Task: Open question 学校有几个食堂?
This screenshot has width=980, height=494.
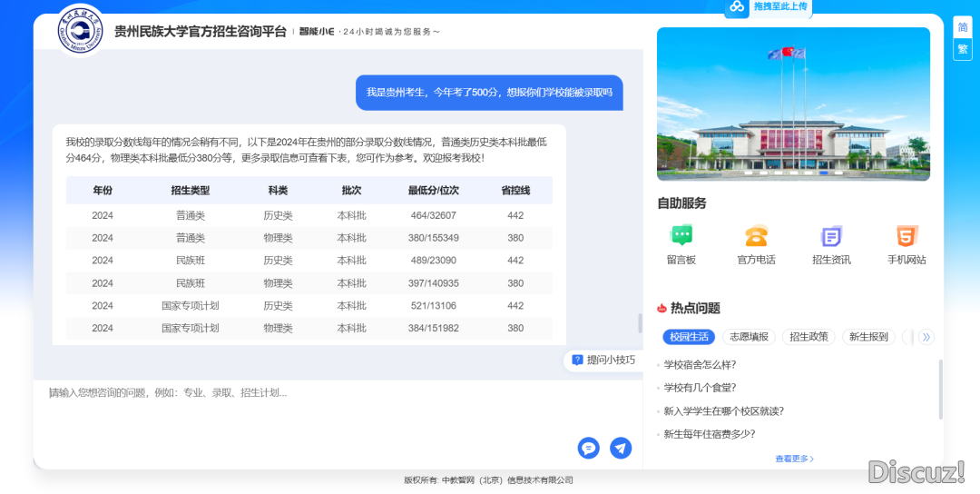Action: 700,388
